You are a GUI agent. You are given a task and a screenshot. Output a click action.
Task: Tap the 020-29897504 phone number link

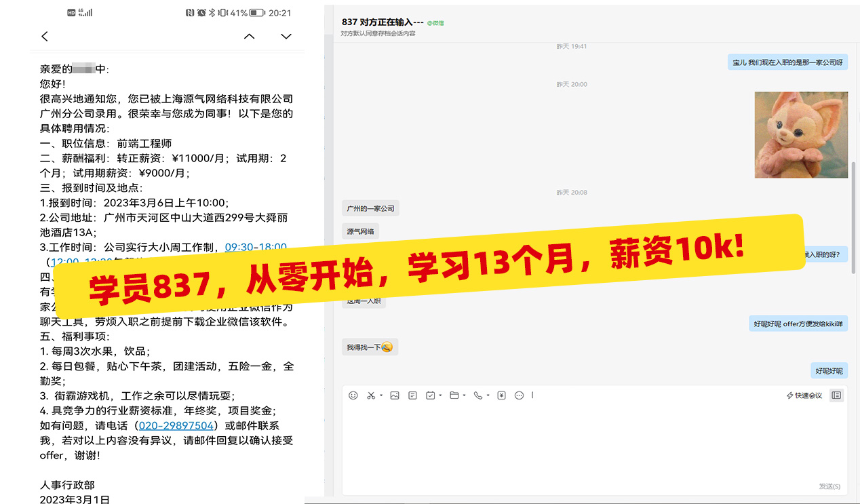click(x=176, y=426)
